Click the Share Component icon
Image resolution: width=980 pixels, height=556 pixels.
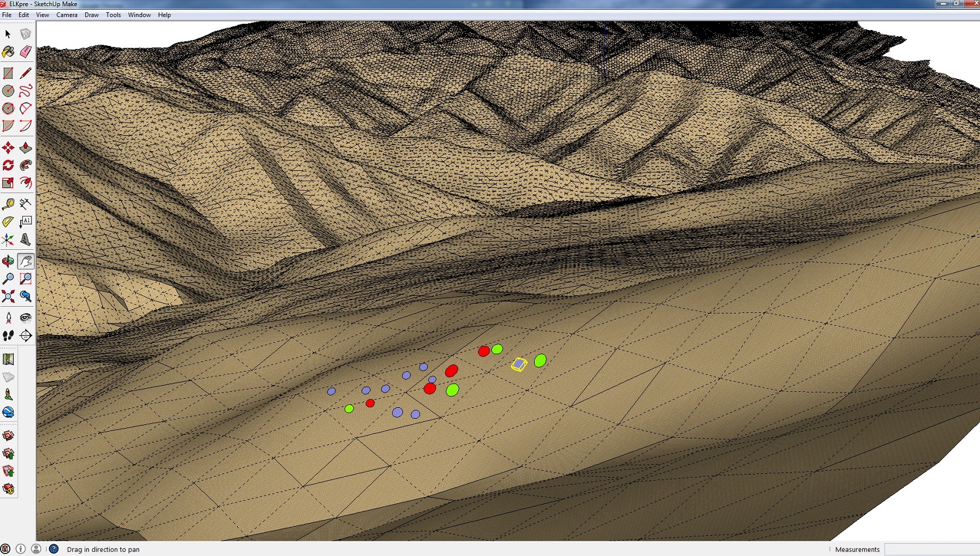point(8,471)
